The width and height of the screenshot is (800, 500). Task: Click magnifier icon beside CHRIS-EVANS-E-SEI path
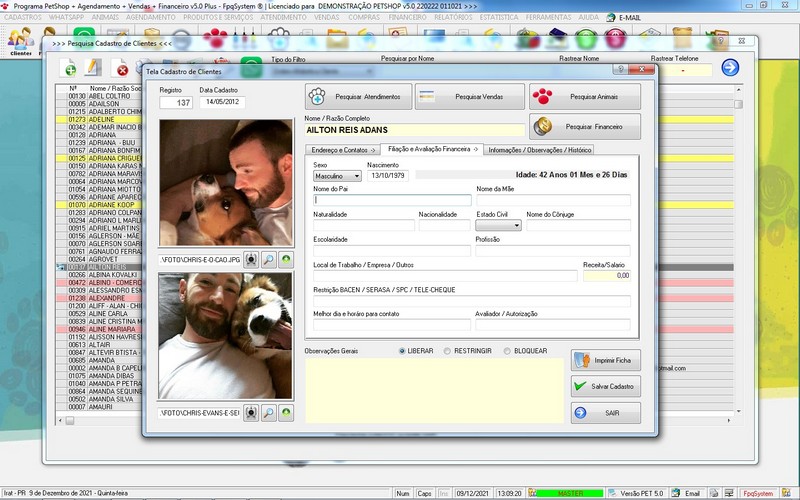pos(268,413)
